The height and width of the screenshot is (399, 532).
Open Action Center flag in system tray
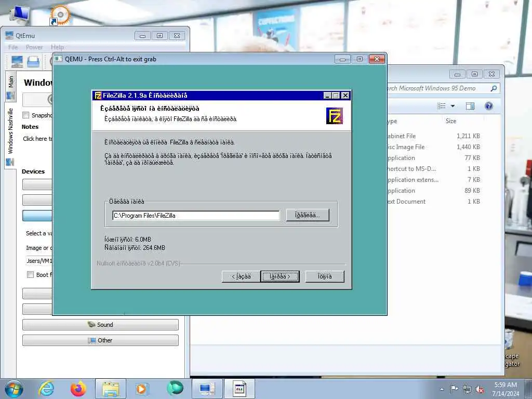pyautogui.click(x=454, y=389)
